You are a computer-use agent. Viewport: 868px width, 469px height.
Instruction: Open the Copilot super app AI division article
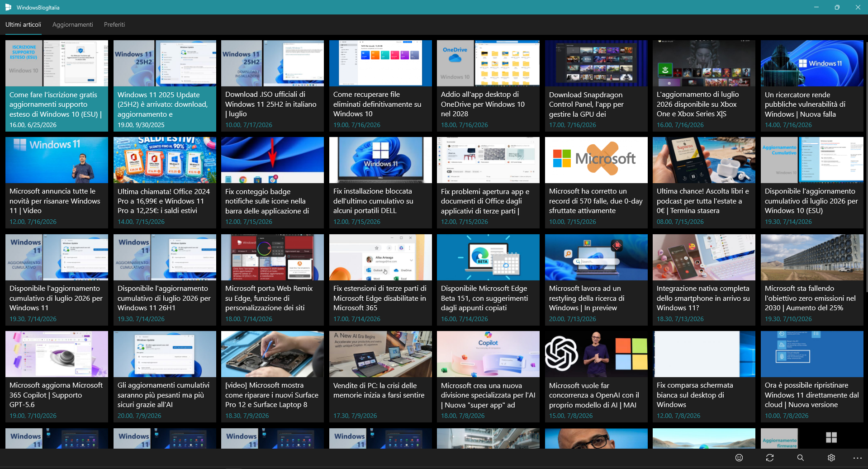488,377
